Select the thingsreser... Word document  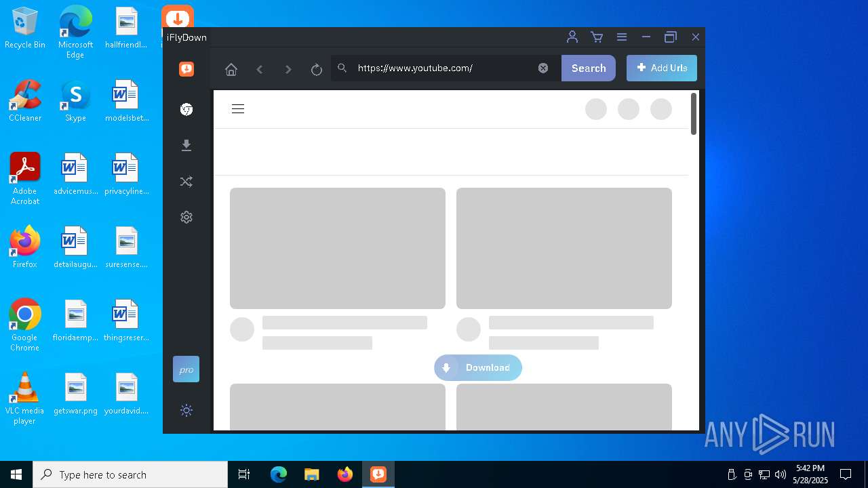click(x=126, y=320)
